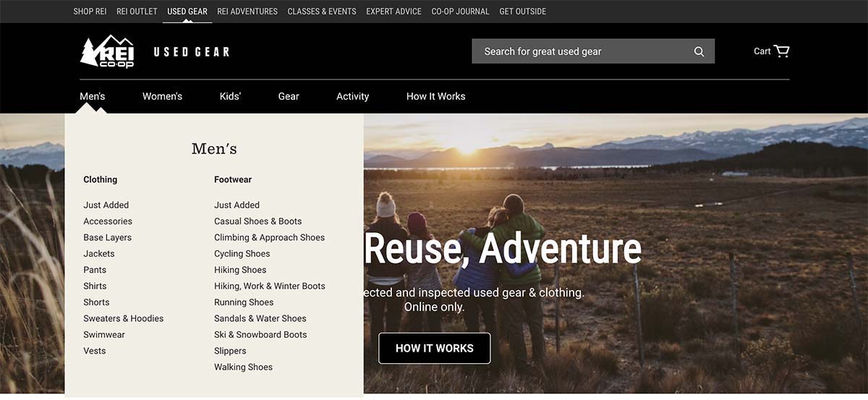868x400 pixels.
Task: Click the Clothing column heading
Action: [x=100, y=179]
